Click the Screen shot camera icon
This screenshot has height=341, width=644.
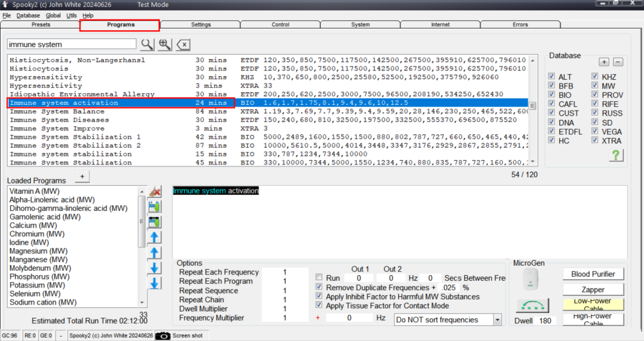164,335
